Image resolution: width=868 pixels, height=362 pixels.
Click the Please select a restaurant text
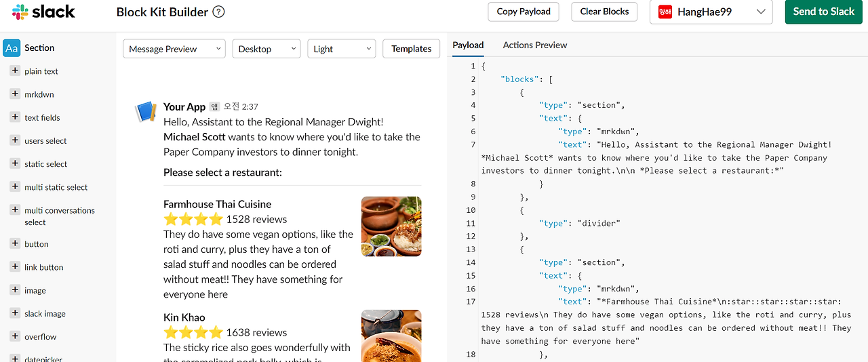[222, 172]
